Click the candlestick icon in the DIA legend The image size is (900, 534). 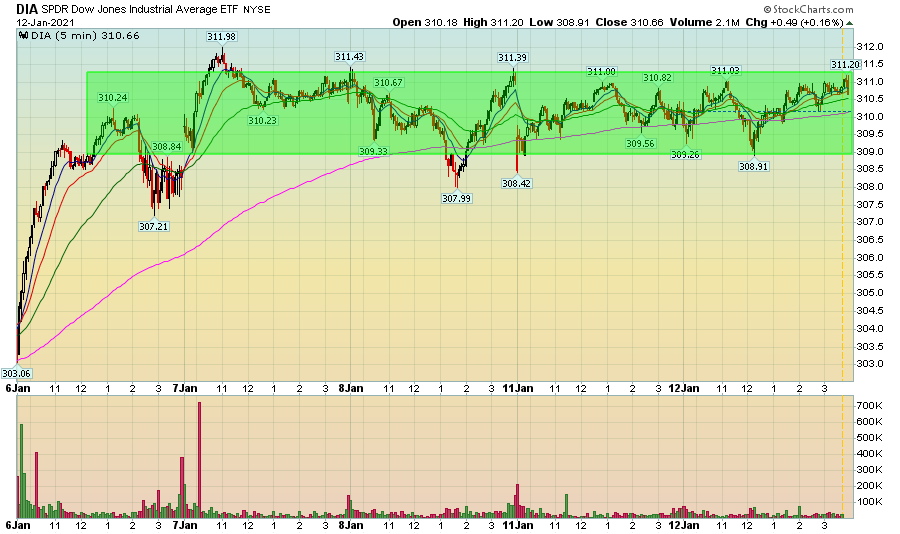tap(24, 36)
